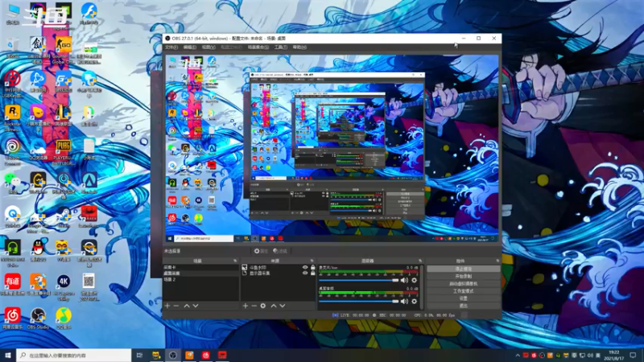The width and height of the screenshot is (644, 362).
Task: Open the WeChat desktop shortcut
Action: pos(12,183)
